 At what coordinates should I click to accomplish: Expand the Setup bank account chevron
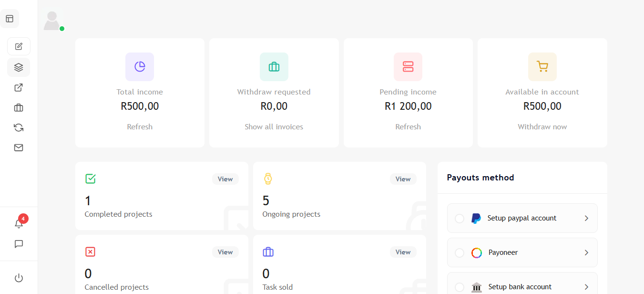pyautogui.click(x=586, y=287)
